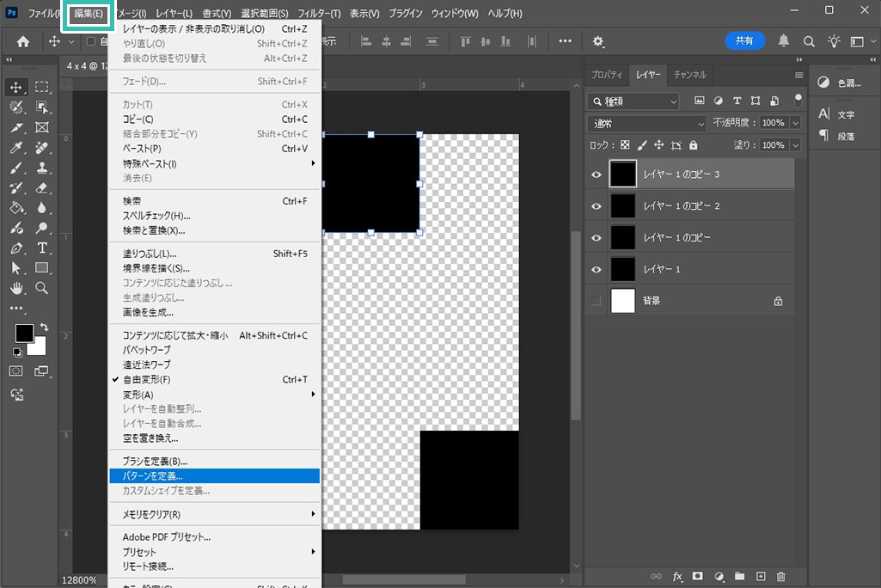Switch to the チャンネル tab
The width and height of the screenshot is (881, 588).
click(689, 74)
